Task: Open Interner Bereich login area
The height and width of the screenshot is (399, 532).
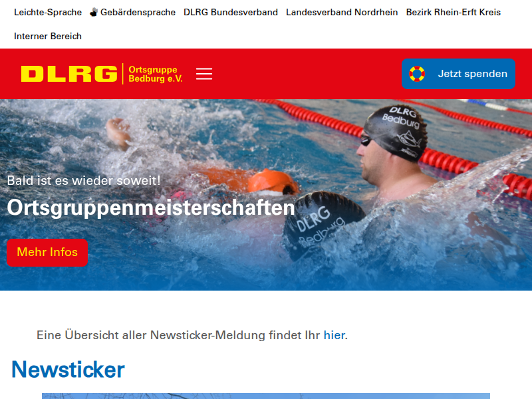Action: (48, 36)
